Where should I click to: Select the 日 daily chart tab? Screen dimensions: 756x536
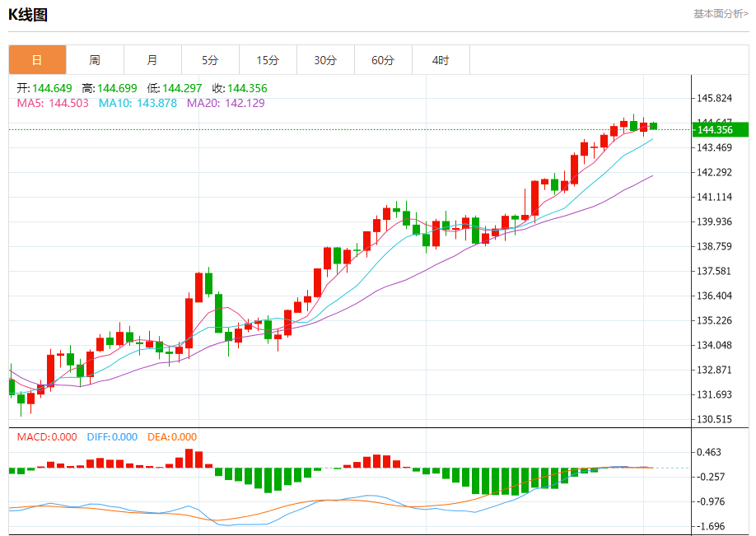tap(38, 60)
